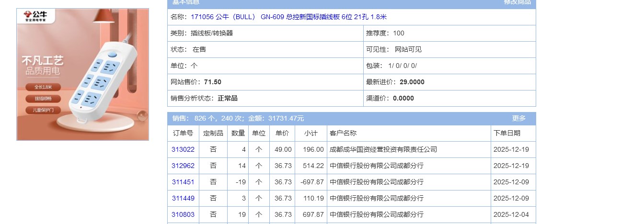Image resolution: width=644 pixels, height=224 pixels.
Task: Click the 订单号 column header
Action: [183, 133]
